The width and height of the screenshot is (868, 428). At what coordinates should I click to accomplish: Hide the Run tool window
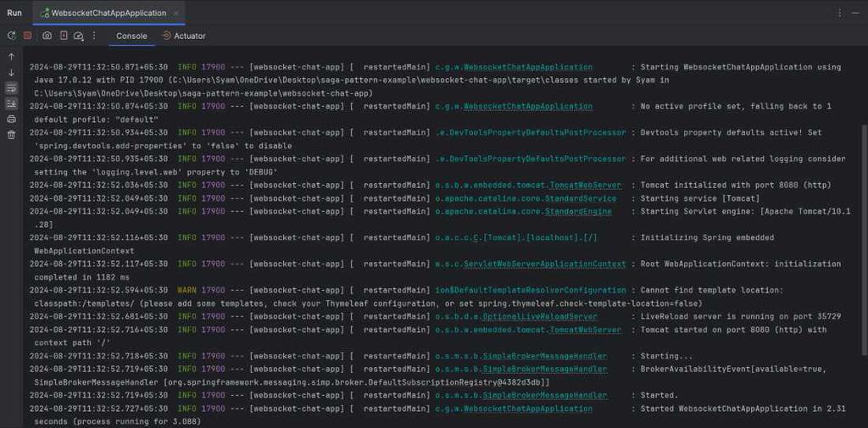click(x=855, y=13)
